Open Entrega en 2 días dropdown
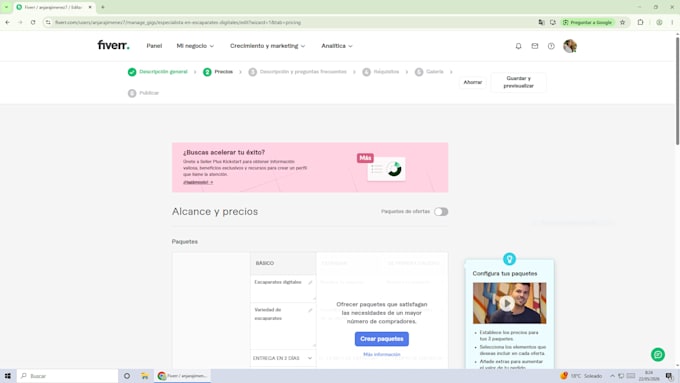Viewport: 680px width, 383px height. 283,358
